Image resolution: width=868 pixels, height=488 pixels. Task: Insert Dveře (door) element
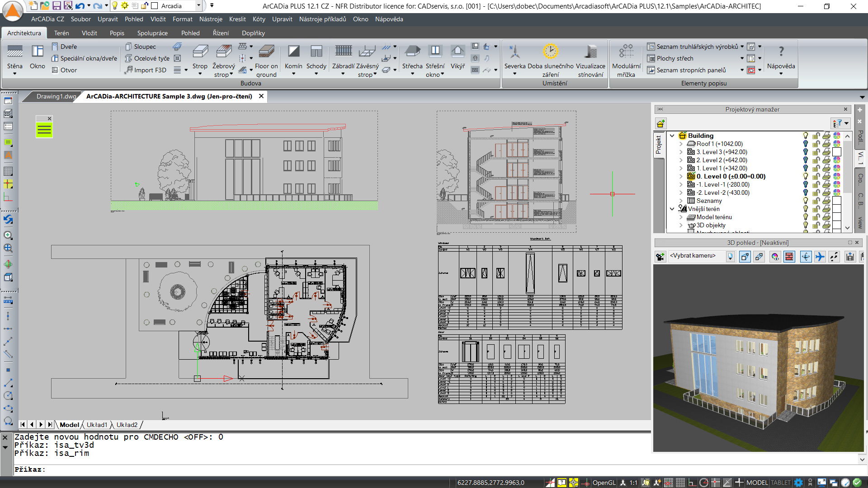pos(64,47)
